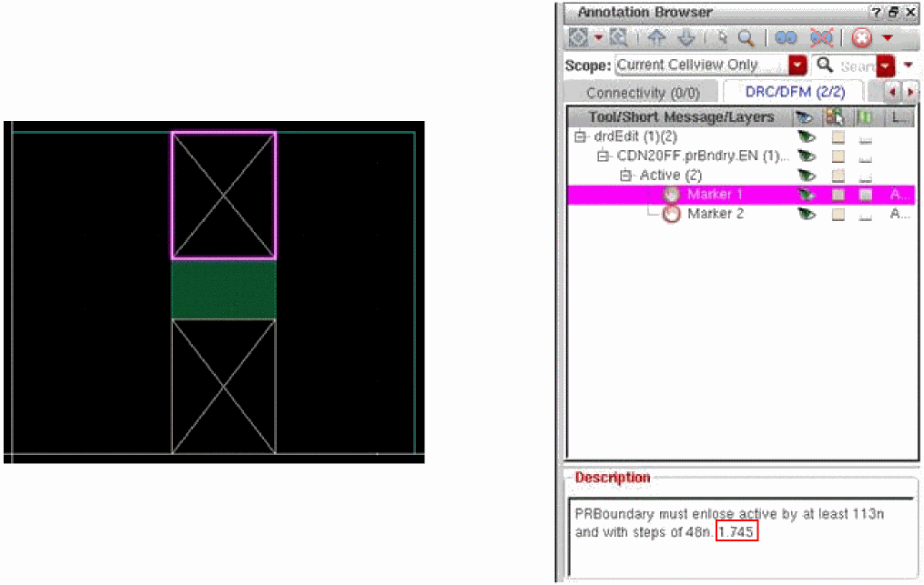Click the highlighted magenta marker box in layout

224,195
